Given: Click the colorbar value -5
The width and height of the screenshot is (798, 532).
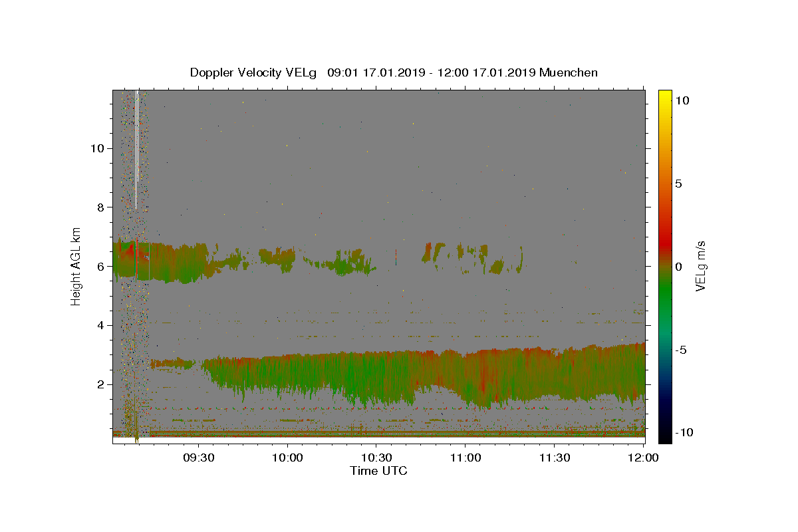Looking at the screenshot, I should click(x=682, y=350).
